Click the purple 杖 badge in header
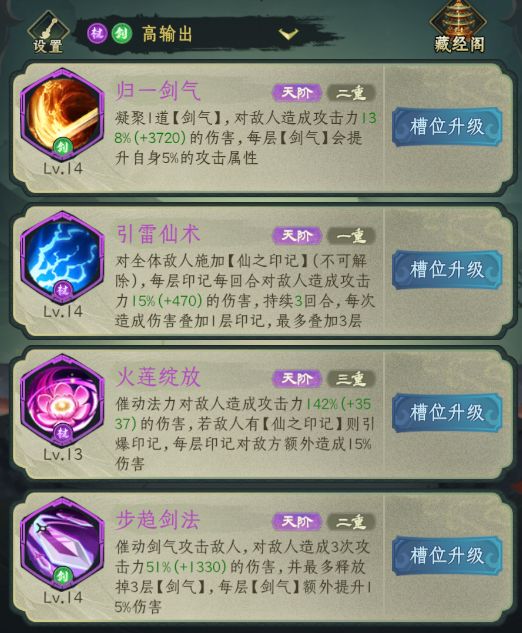This screenshot has height=633, width=522. coord(97,34)
